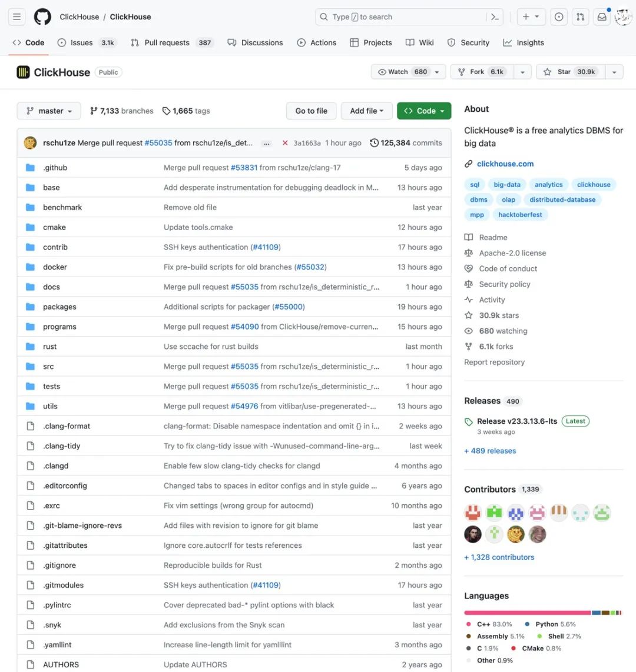The image size is (636, 672).
Task: Open the 7,133 branches link
Action: pyautogui.click(x=122, y=111)
